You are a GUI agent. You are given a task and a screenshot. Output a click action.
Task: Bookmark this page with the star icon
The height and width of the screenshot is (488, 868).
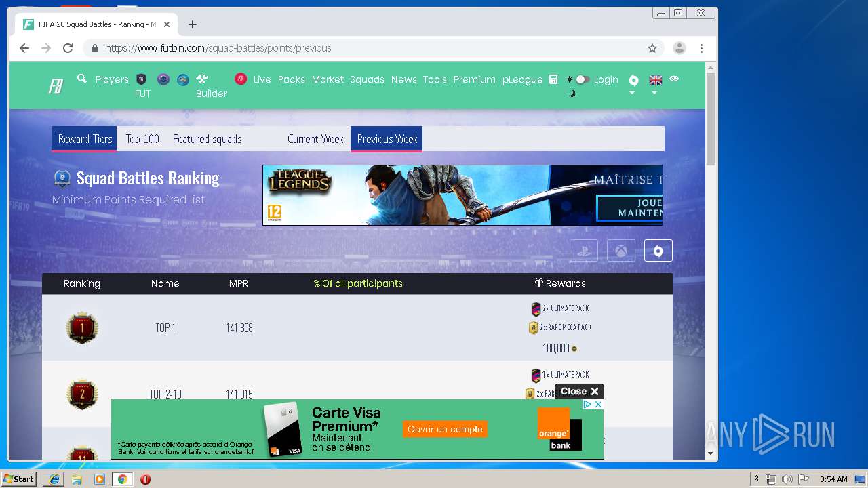pyautogui.click(x=652, y=48)
